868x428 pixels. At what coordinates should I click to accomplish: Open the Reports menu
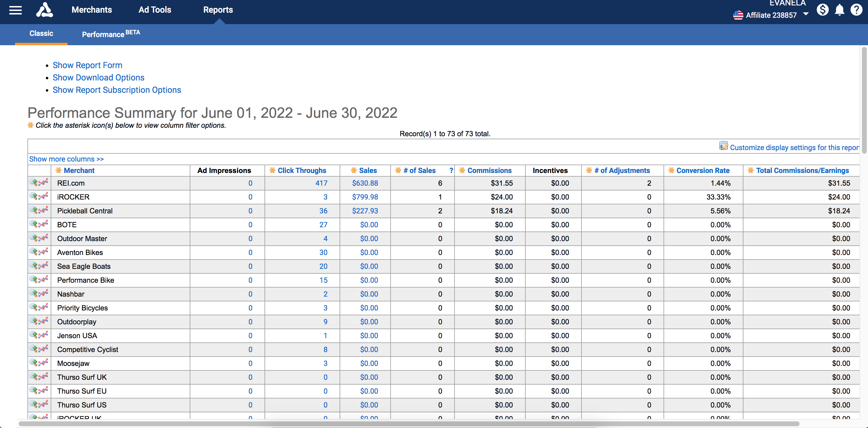[218, 10]
